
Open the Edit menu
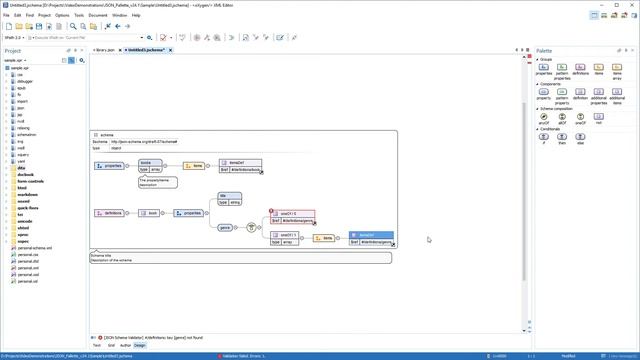(x=18, y=16)
